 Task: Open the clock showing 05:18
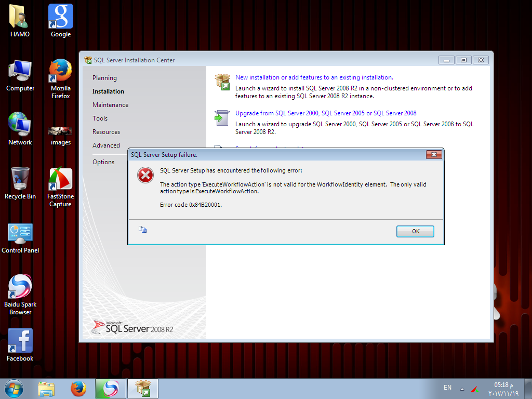(x=503, y=389)
